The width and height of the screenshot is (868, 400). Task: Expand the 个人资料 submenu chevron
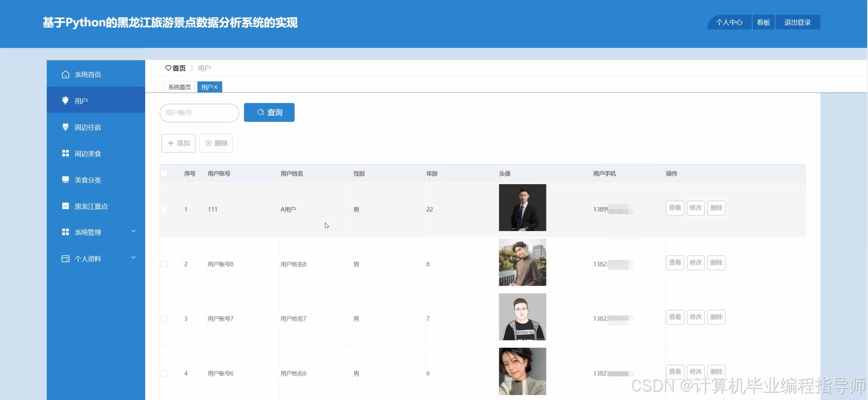(x=133, y=257)
